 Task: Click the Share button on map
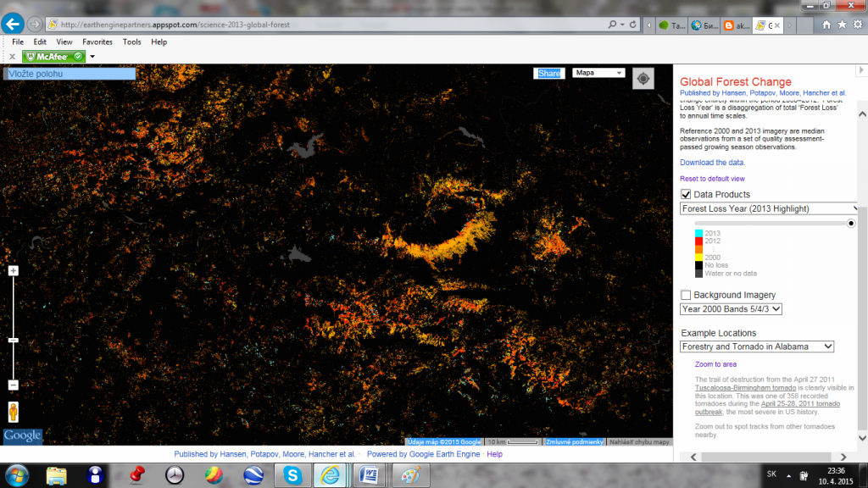coord(548,73)
